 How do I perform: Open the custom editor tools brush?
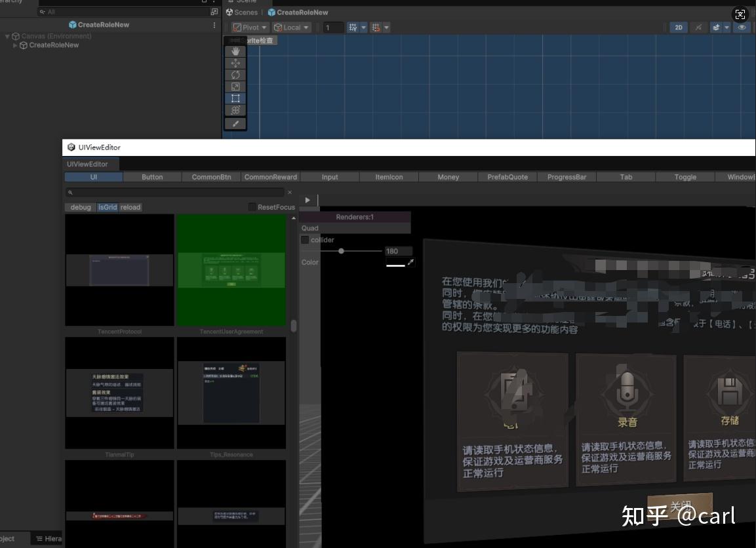235,124
